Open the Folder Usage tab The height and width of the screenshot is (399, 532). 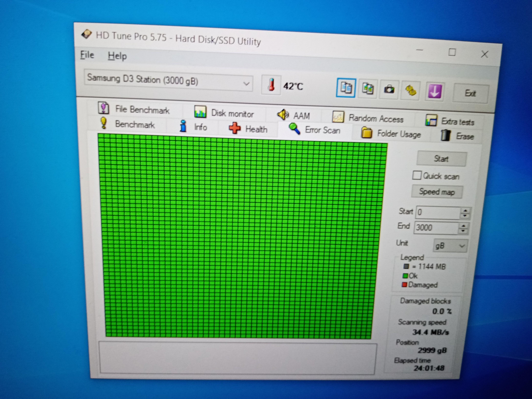pos(391,133)
